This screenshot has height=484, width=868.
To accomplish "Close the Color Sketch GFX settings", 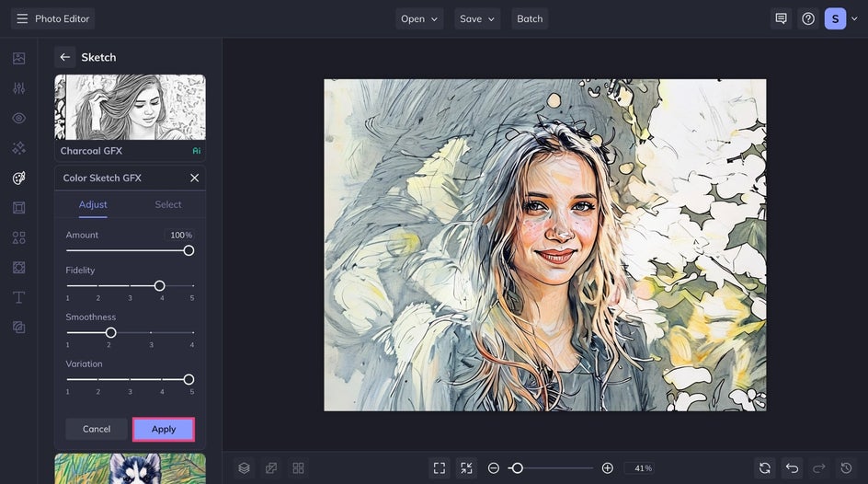I will click(194, 178).
